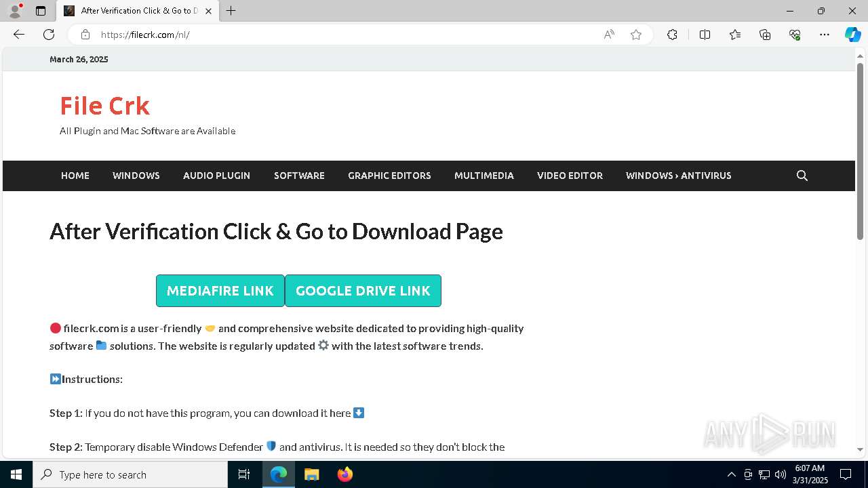Screen dimensions: 868x488
Task: Close the After Verification tab
Action: pyautogui.click(x=208, y=11)
